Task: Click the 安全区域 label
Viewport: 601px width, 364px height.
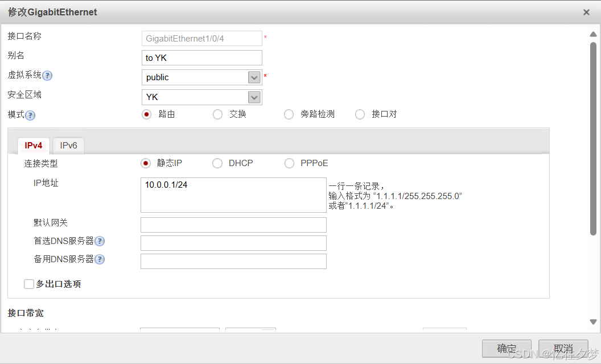Action: click(24, 94)
